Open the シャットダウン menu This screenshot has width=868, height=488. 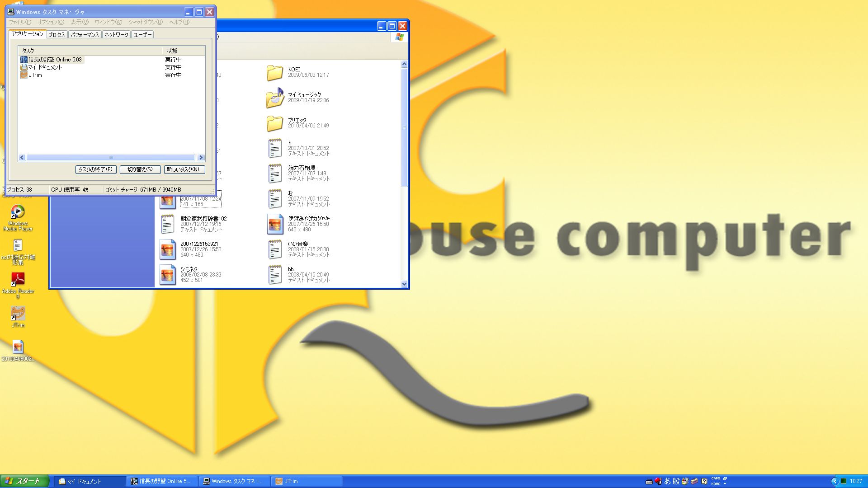tap(145, 22)
